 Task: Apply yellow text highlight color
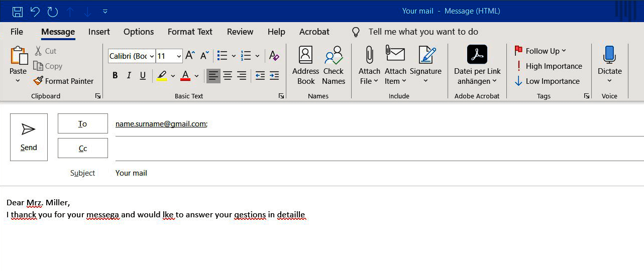[x=162, y=76]
